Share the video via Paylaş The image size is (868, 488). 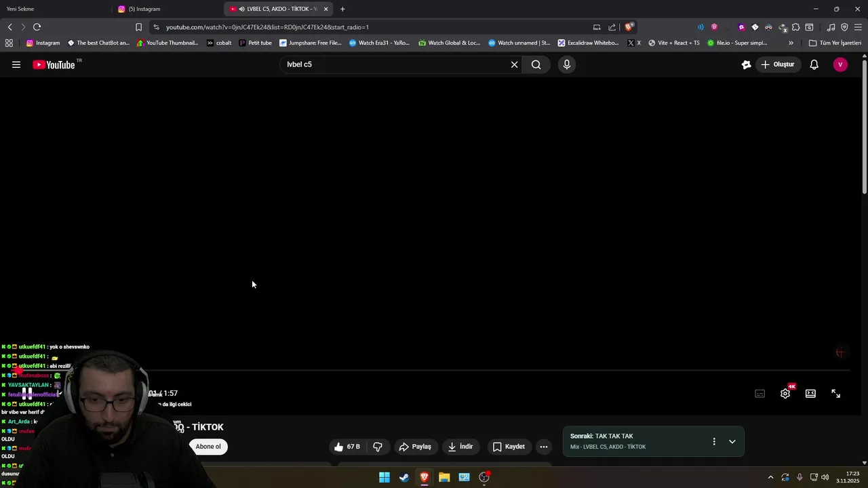415,447
